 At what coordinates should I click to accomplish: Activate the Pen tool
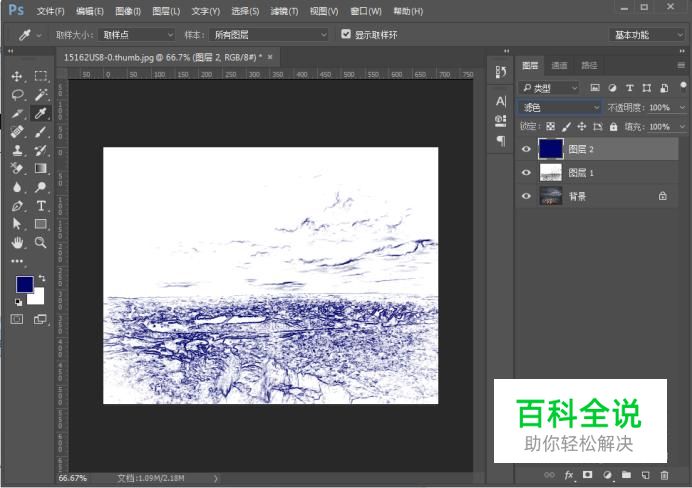tap(17, 205)
